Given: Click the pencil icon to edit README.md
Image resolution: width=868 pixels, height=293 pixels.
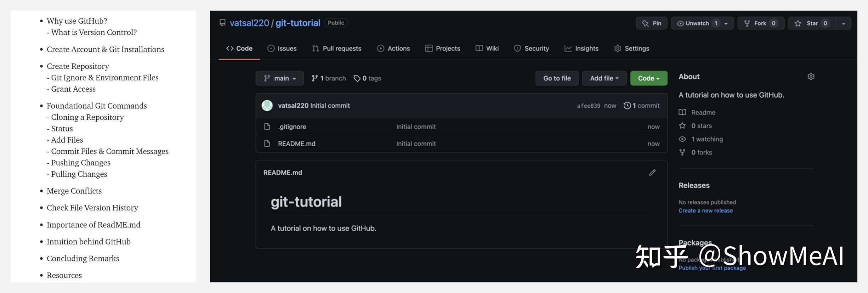Looking at the screenshot, I should click(x=652, y=173).
